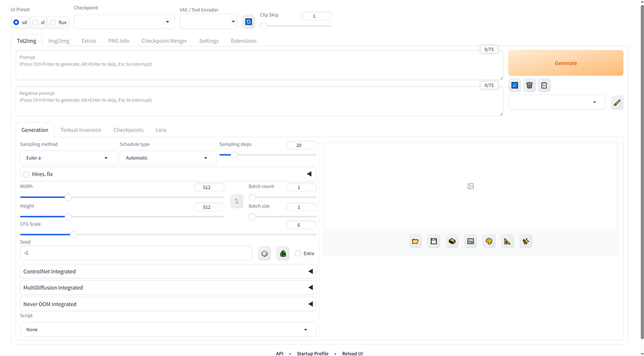Save the image with the floppy disk icon
This screenshot has width=644, height=356.
coord(434,241)
